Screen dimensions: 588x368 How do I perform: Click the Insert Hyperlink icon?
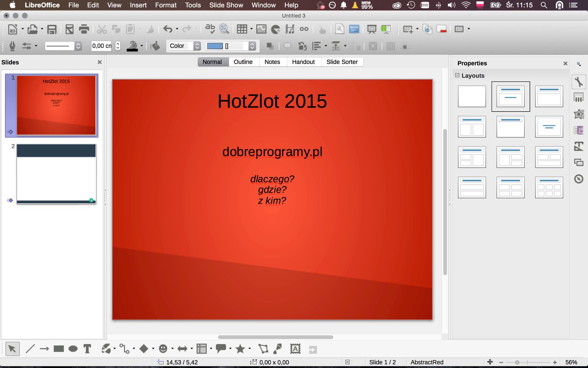pyautogui.click(x=304, y=29)
